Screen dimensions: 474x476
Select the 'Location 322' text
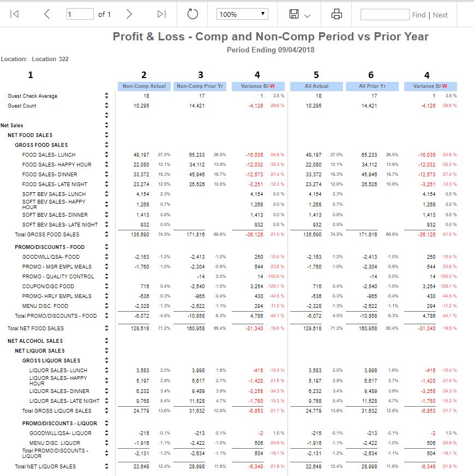click(50, 59)
